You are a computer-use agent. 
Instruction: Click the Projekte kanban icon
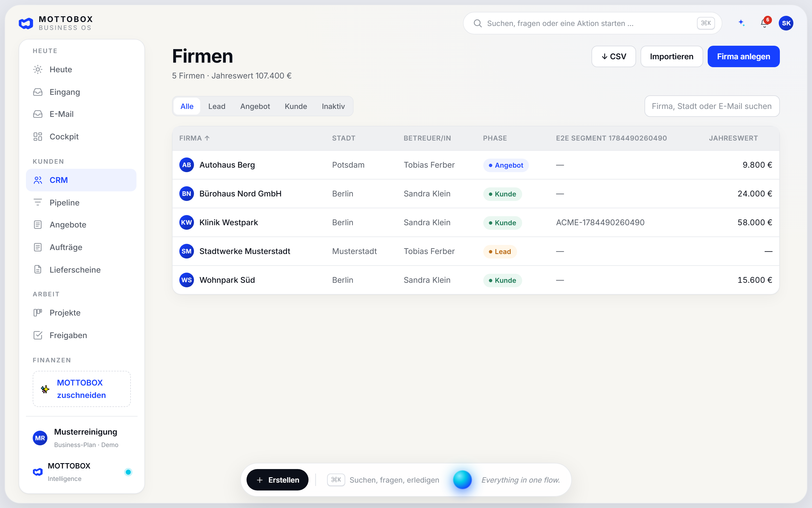click(x=38, y=313)
